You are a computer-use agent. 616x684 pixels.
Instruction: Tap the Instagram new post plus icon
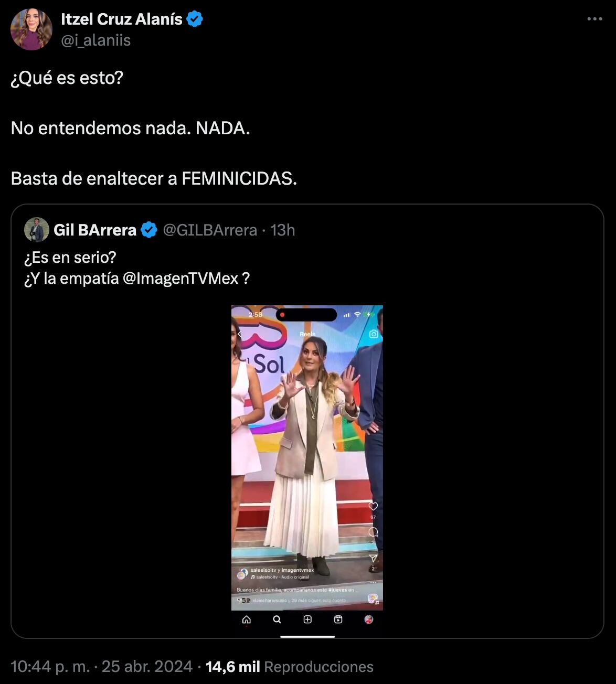[x=307, y=619]
